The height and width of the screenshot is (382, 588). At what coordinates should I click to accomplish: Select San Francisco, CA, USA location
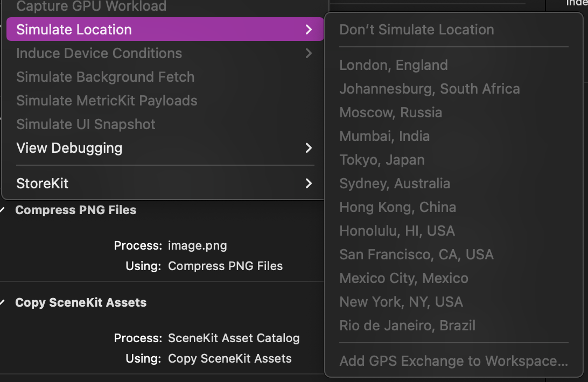tap(454, 254)
